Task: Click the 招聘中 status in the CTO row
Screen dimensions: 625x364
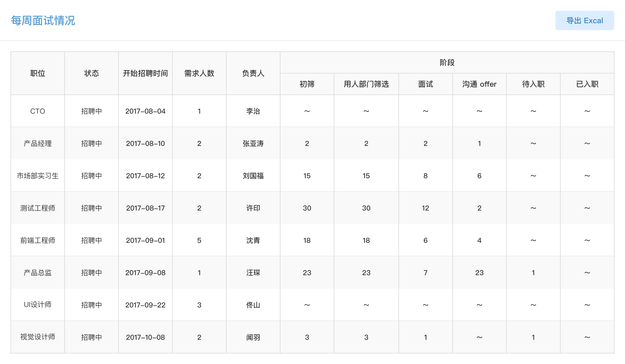Action: (x=92, y=111)
